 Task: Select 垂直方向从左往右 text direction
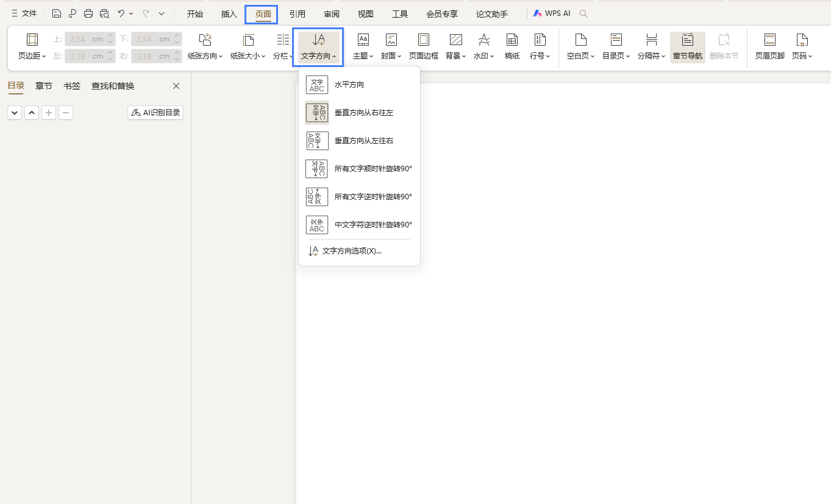tap(359, 141)
